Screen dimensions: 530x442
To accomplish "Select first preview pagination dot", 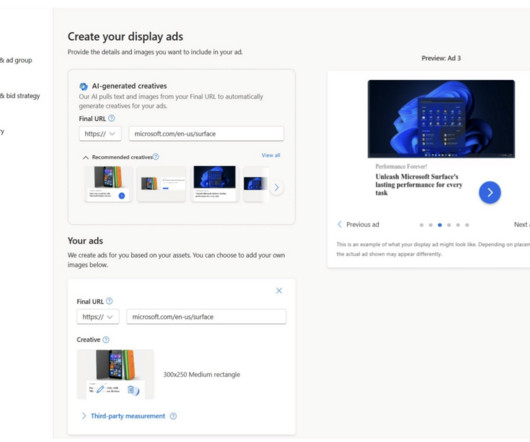I will click(x=421, y=225).
